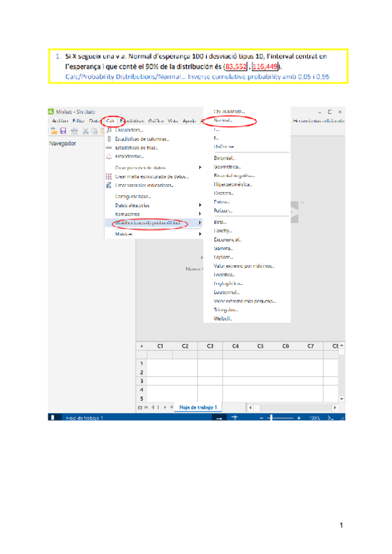392x554 pixels.
Task: Click the worksheet horizontal scrollbar right arrow
Action: [335, 408]
